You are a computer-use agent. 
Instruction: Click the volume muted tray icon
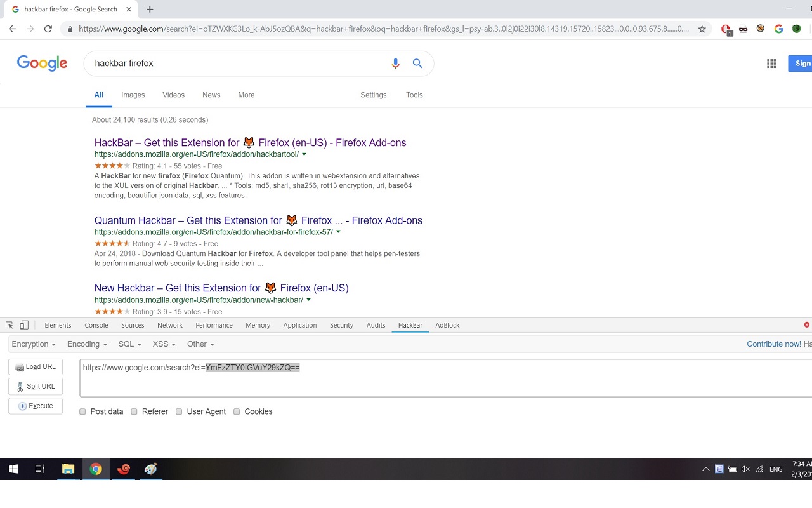click(745, 469)
